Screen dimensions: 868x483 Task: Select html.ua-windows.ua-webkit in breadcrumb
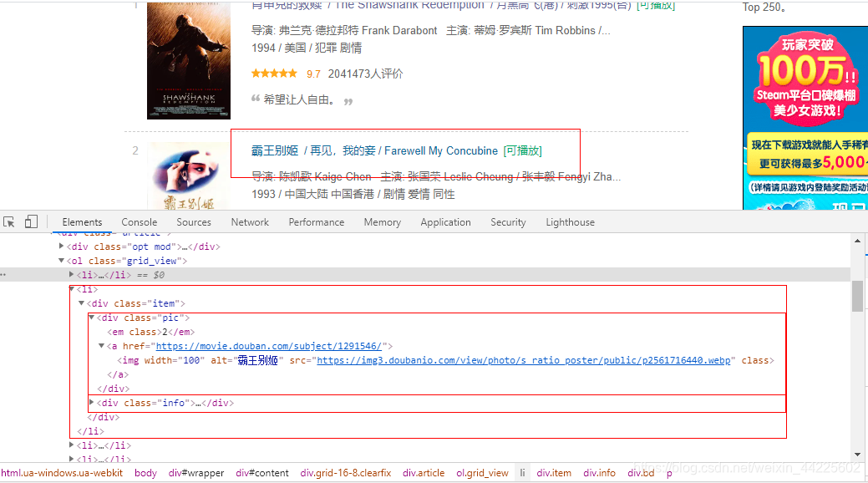62,473
